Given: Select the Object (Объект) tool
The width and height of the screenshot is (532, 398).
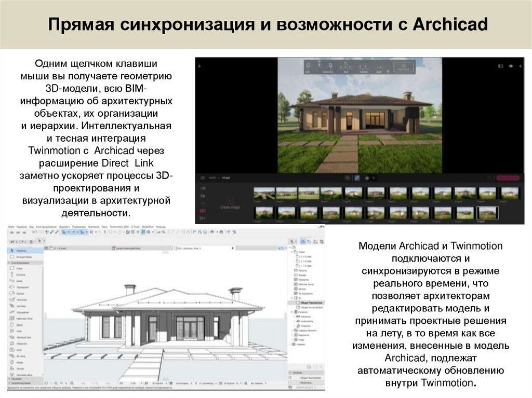Looking at the screenshot, I should (x=25, y=368).
